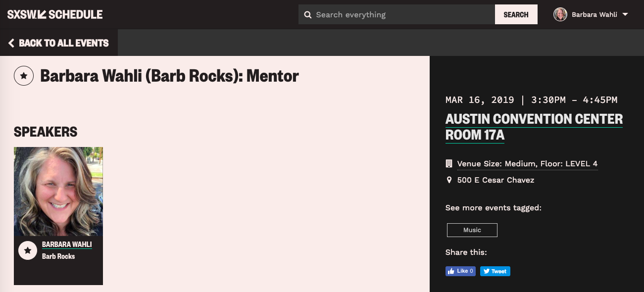Focus the Search everything input field
644x292 pixels.
click(x=396, y=14)
